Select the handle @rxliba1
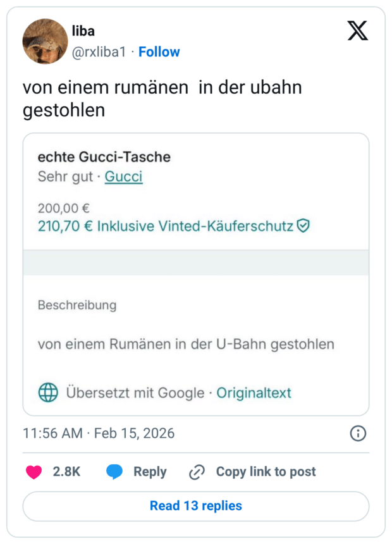Screen dimensions: 392x544 click(98, 52)
